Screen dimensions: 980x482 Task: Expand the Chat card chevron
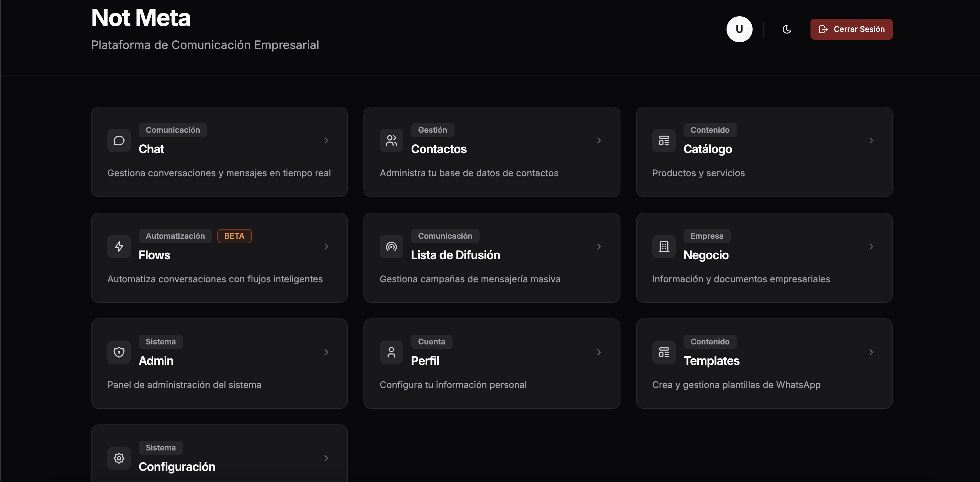pyautogui.click(x=326, y=141)
